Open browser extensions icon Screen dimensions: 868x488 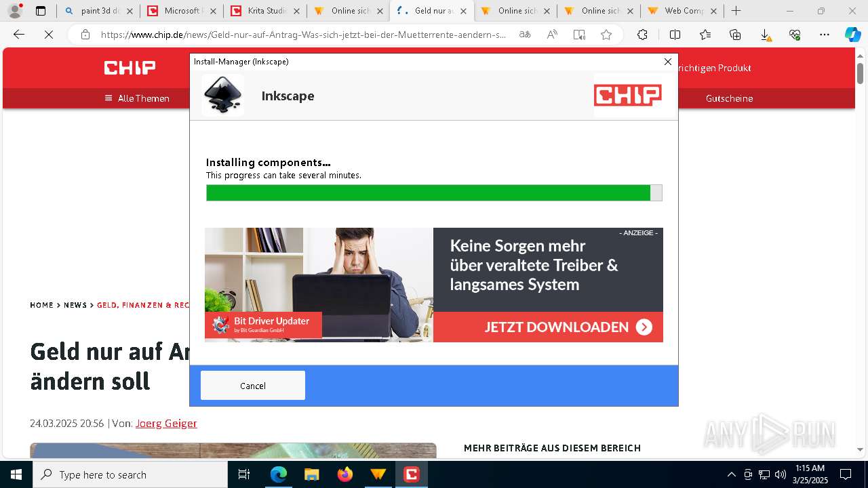[x=642, y=35]
